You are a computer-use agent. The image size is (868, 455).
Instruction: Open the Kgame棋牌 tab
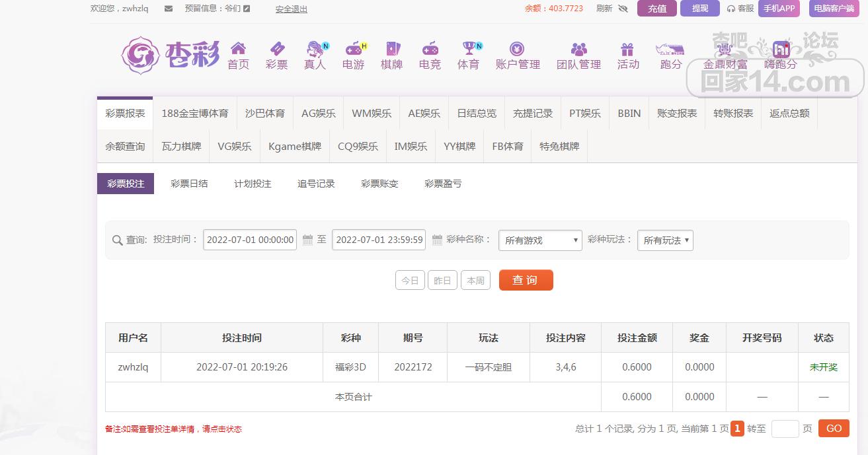(x=295, y=146)
